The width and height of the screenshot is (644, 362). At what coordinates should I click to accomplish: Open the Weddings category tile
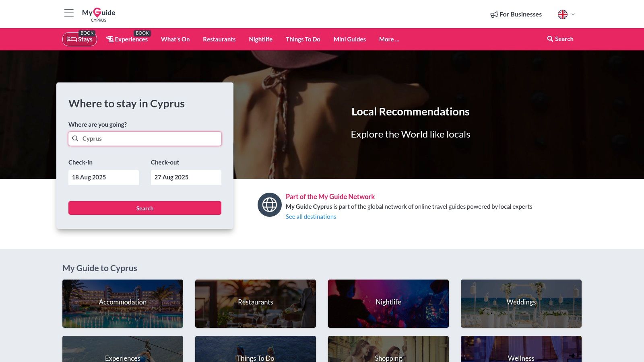tap(521, 304)
